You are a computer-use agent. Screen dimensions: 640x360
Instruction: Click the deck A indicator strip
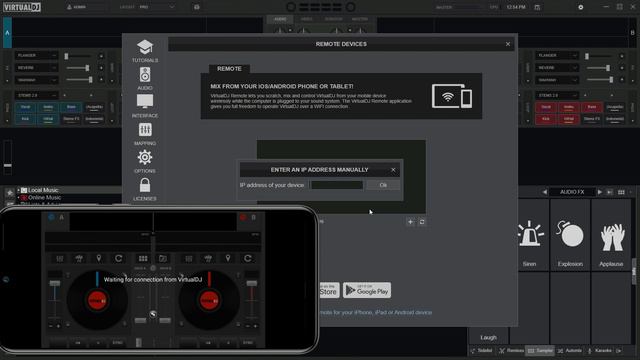coord(7,33)
